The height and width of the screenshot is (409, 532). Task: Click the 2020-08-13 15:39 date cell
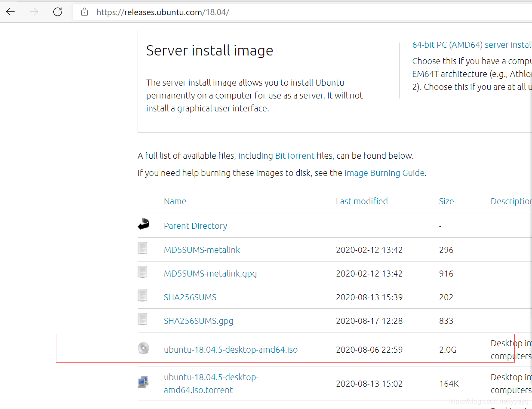[369, 297]
